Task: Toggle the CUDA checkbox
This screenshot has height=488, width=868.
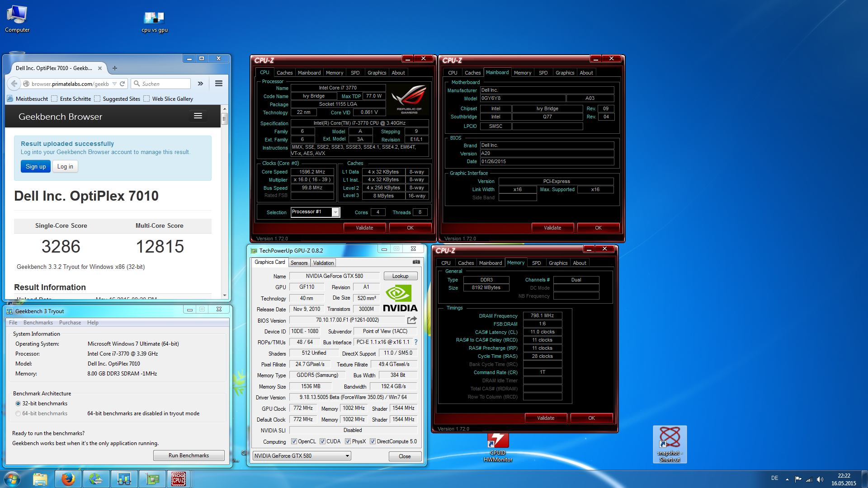Action: [322, 441]
